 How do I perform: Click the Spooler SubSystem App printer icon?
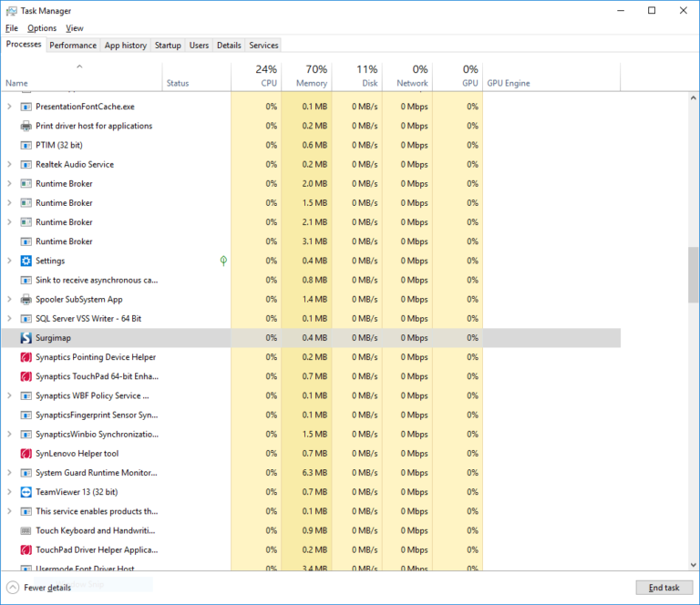pyautogui.click(x=26, y=299)
